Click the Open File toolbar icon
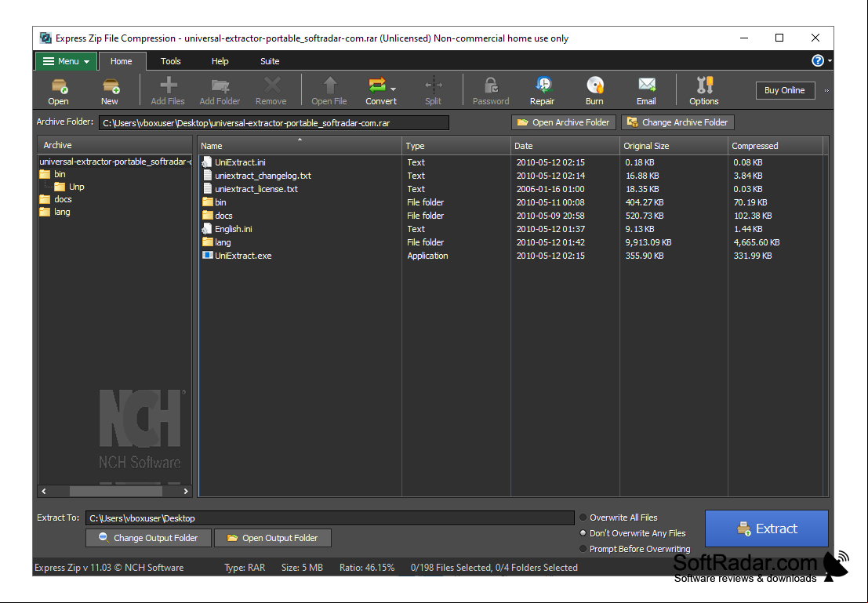 (x=330, y=85)
